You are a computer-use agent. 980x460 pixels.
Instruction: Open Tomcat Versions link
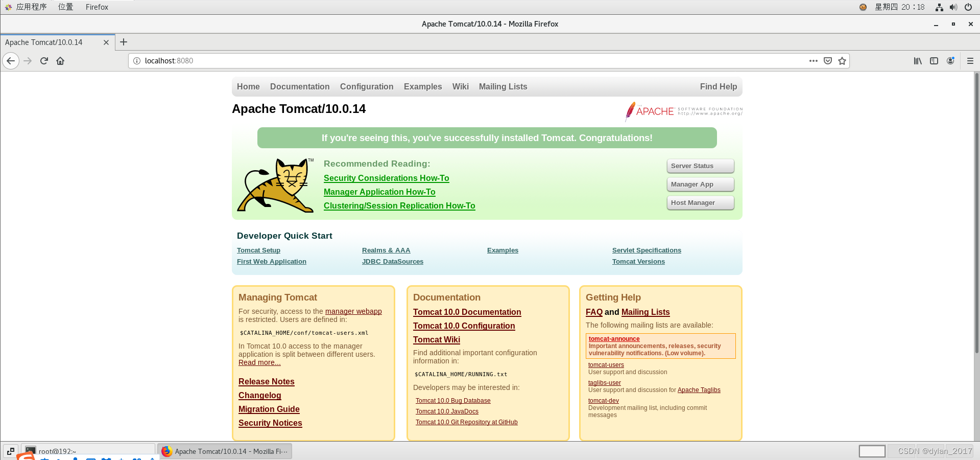coord(638,262)
